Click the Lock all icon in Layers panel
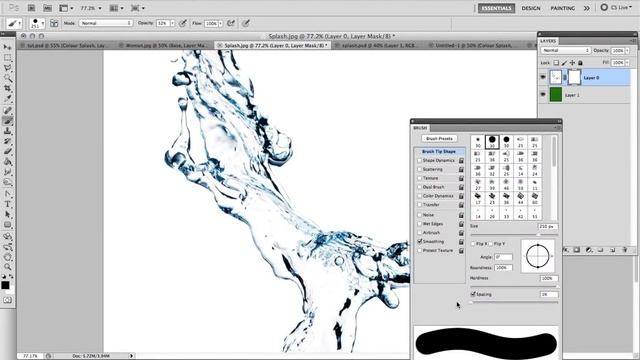This screenshot has width=640, height=360. (580, 63)
